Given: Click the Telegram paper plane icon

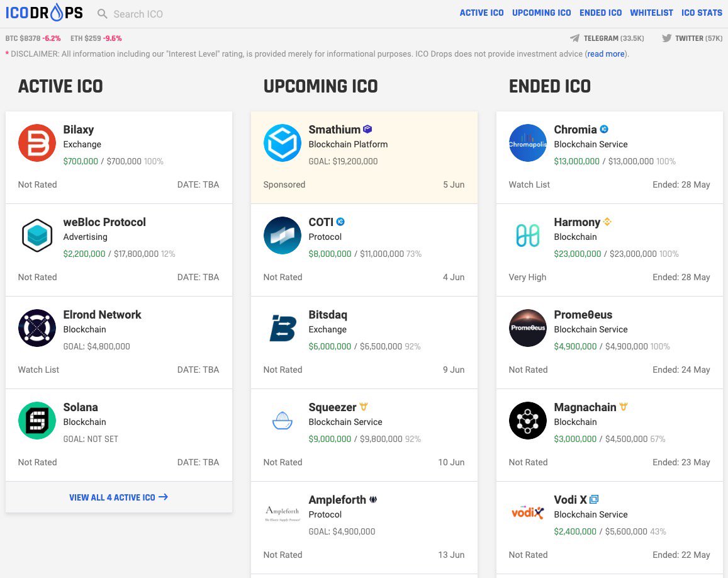Looking at the screenshot, I should click(574, 38).
